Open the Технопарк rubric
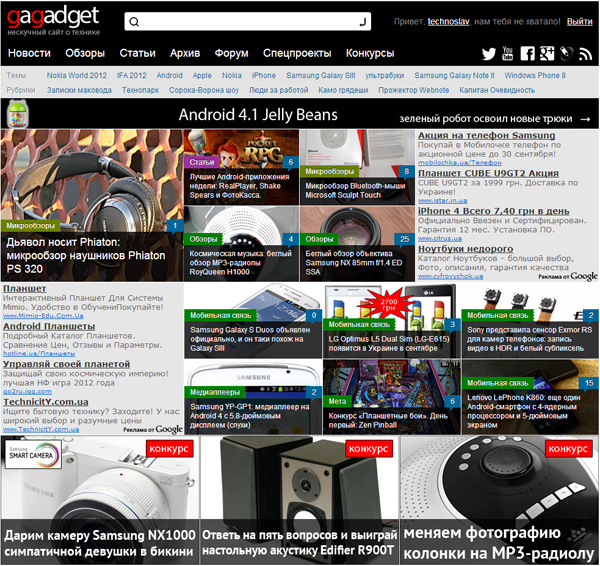Viewport: 600px width, 566px height. [x=140, y=90]
